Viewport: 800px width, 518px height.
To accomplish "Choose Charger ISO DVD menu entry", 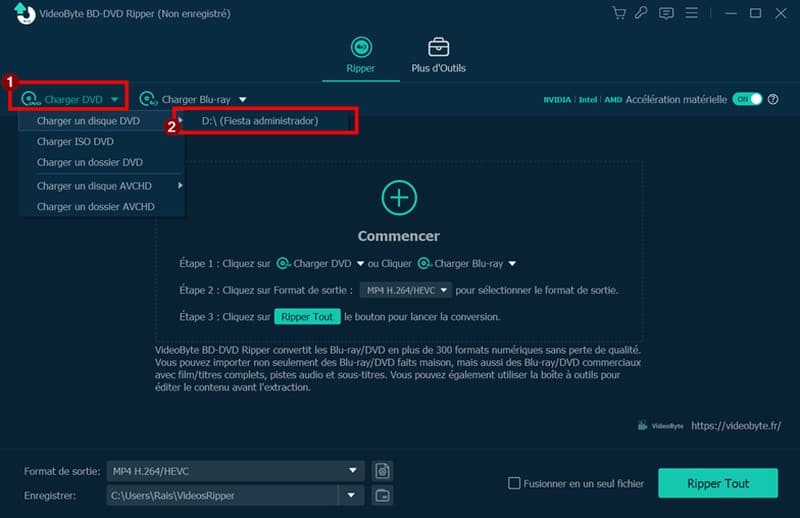I will [75, 142].
